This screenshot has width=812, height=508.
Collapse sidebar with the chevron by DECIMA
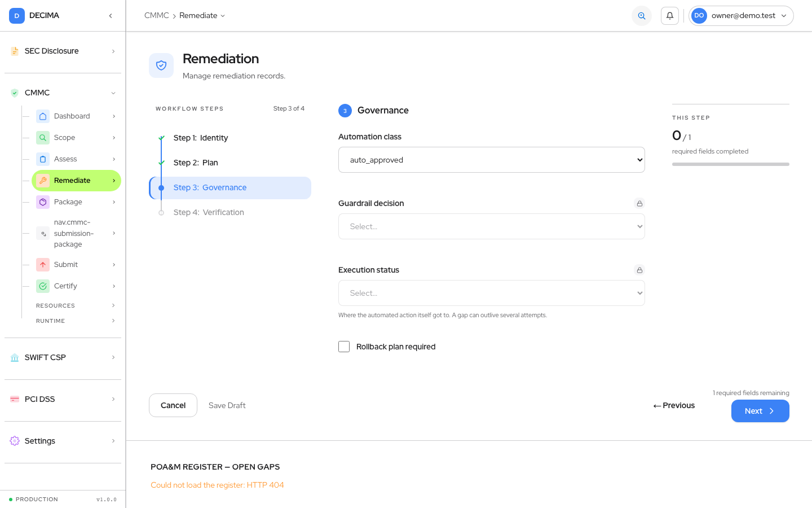[111, 16]
